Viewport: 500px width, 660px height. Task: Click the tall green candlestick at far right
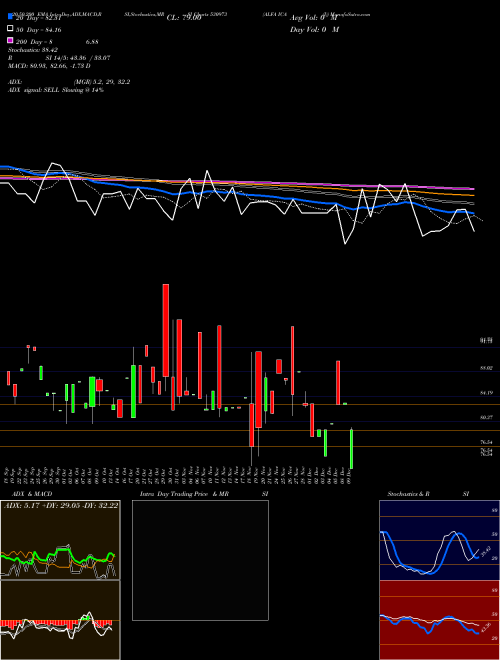pyautogui.click(x=351, y=449)
